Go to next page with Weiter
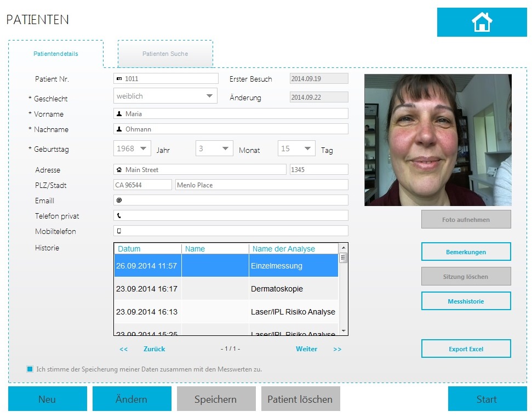532x417 pixels. click(x=306, y=349)
